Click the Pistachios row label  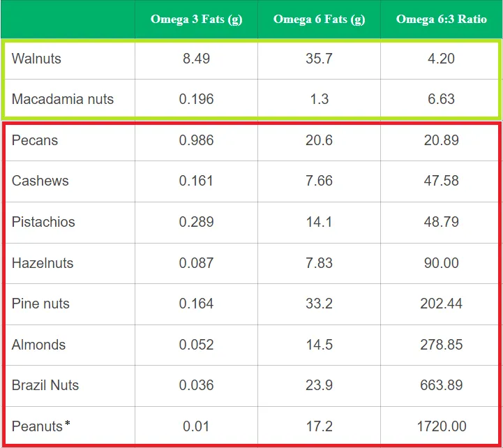coord(43,222)
